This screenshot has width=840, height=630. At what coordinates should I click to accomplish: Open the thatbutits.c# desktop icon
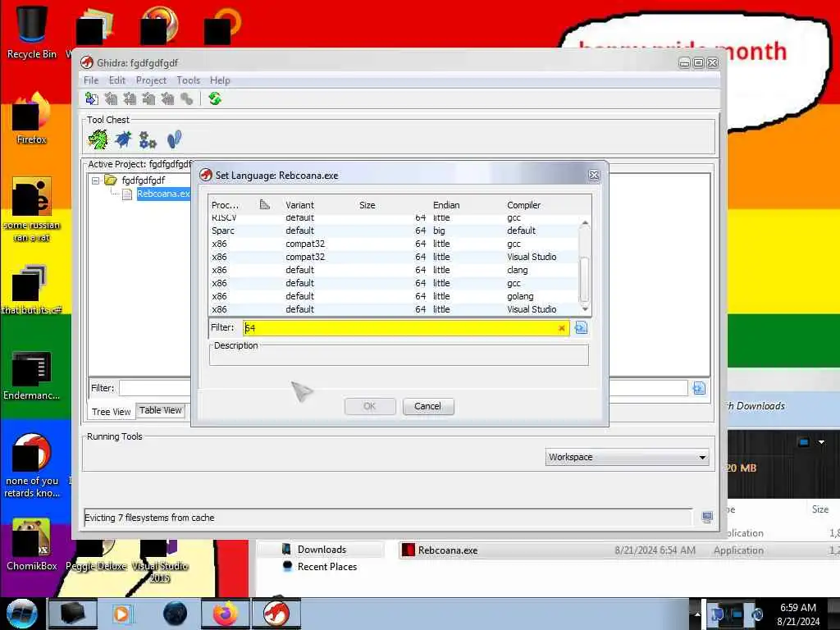31,290
